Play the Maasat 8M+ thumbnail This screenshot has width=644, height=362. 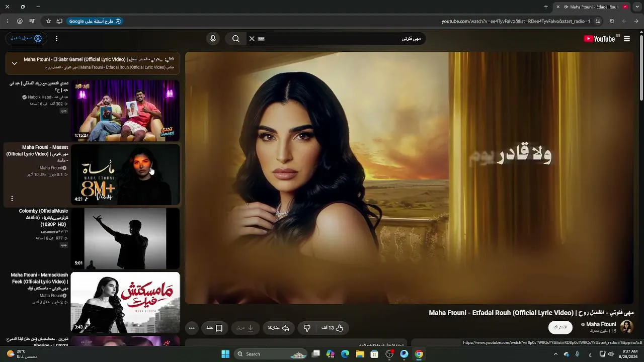coord(125,174)
